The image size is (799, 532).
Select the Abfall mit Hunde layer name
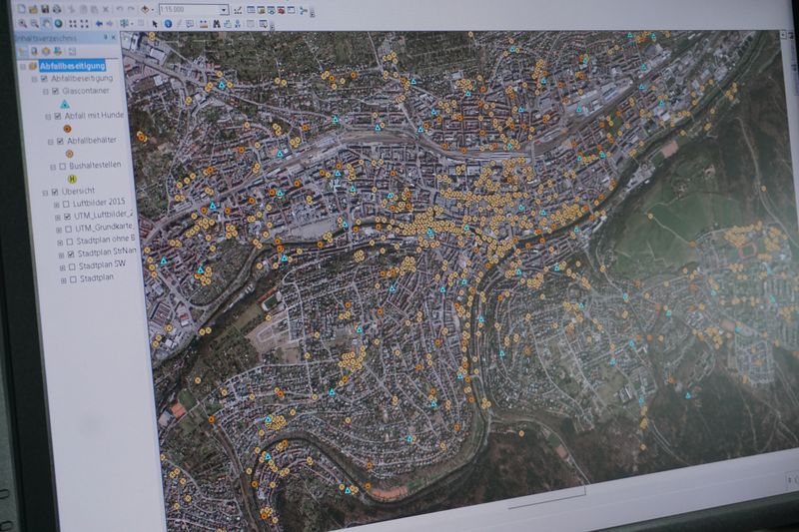click(96, 117)
